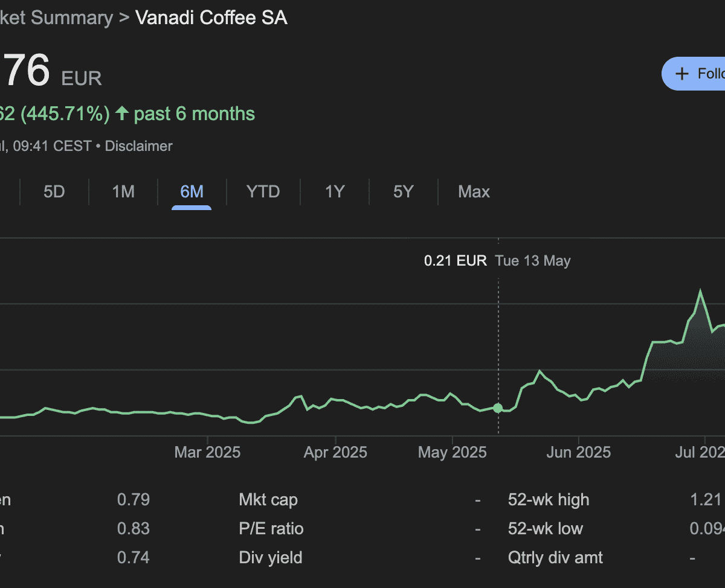Show the 1Y price history
725x588 pixels.
coord(335,192)
